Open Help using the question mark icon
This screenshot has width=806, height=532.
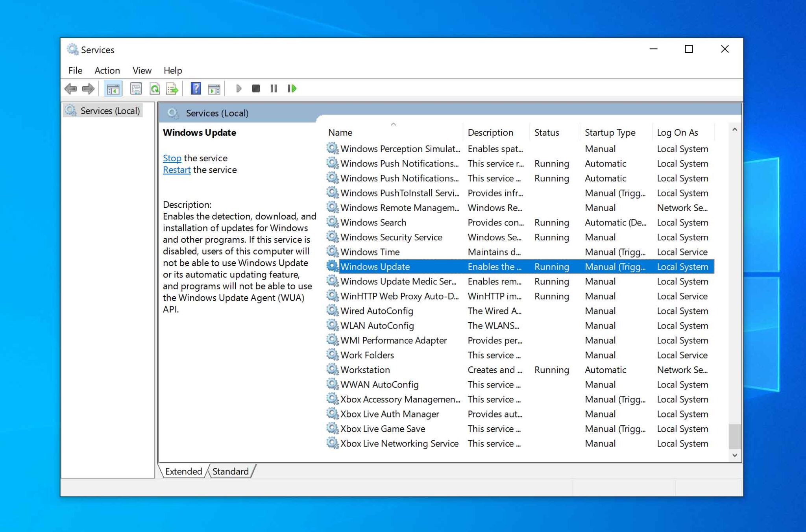pos(195,88)
